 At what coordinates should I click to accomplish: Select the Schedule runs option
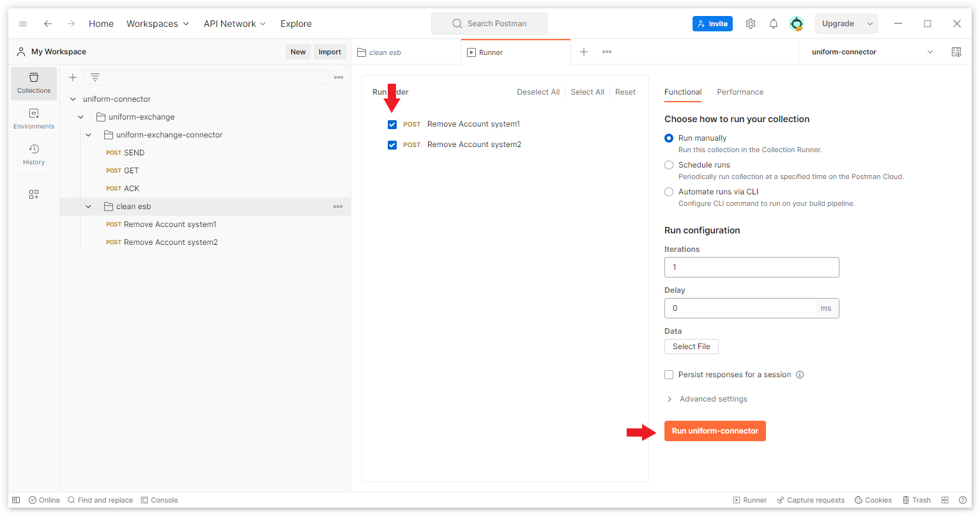click(668, 164)
